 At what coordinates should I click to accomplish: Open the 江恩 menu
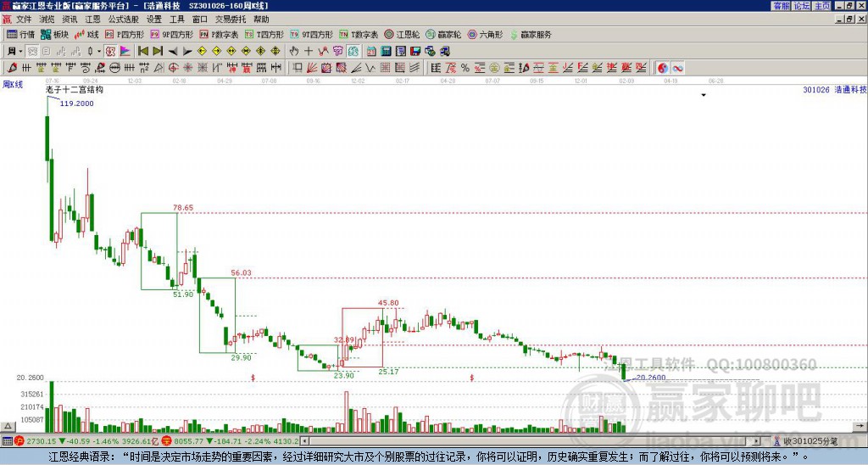pyautogui.click(x=92, y=20)
